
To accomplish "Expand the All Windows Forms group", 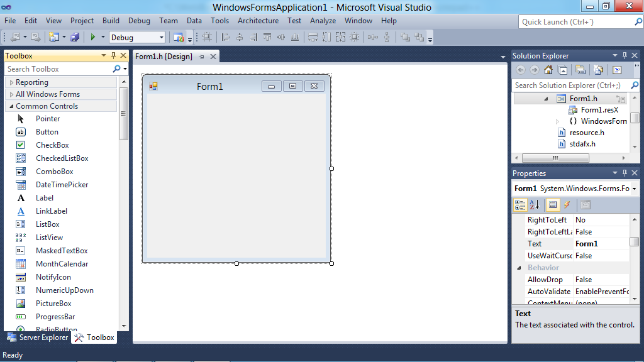I will coord(11,94).
